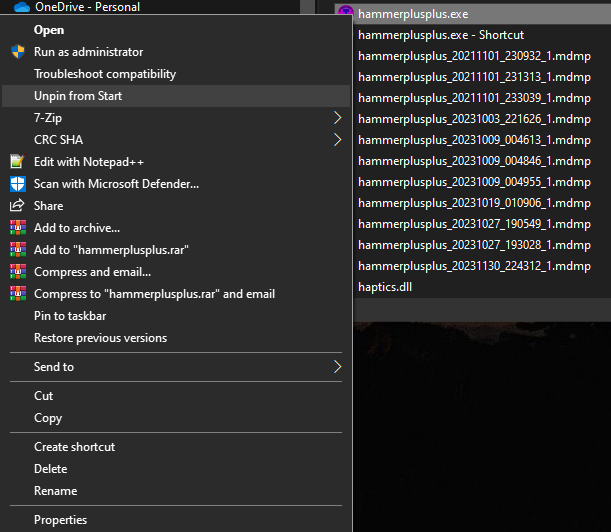Image resolution: width=611 pixels, height=532 pixels.
Task: Click the OneDrive cloud icon
Action: 22,7
